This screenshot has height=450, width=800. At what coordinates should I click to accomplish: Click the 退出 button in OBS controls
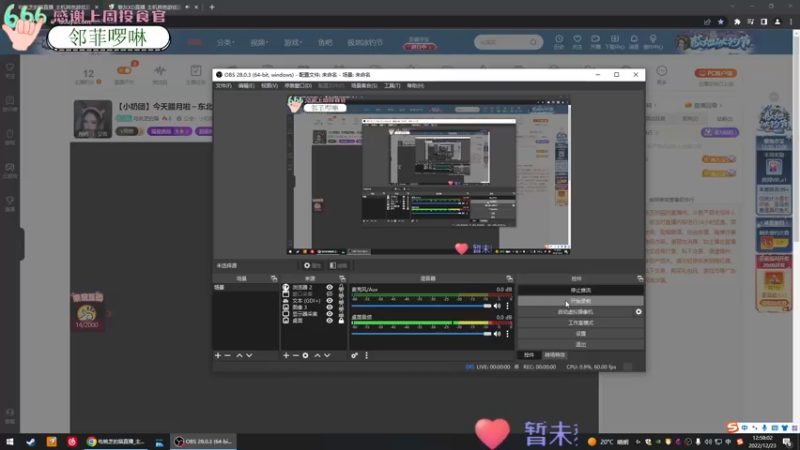[x=581, y=344]
